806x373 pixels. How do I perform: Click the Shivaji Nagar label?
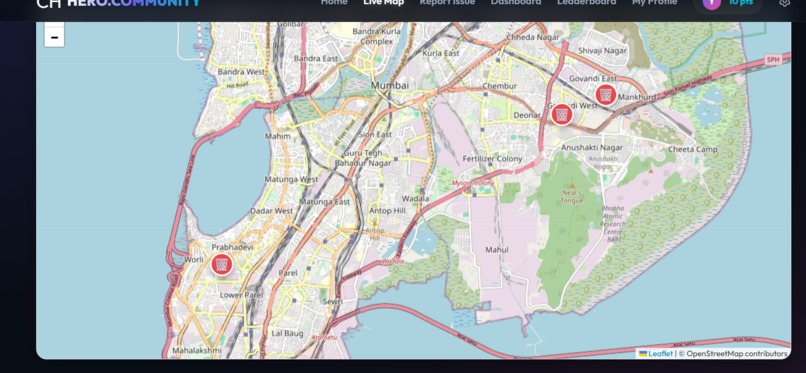(602, 50)
